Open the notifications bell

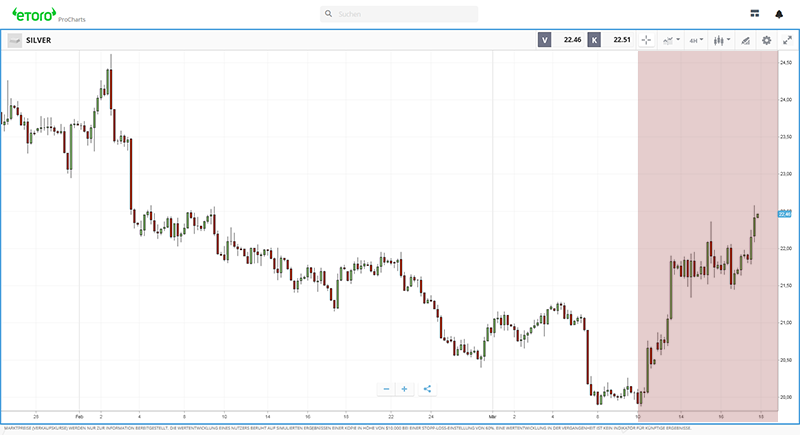(779, 14)
